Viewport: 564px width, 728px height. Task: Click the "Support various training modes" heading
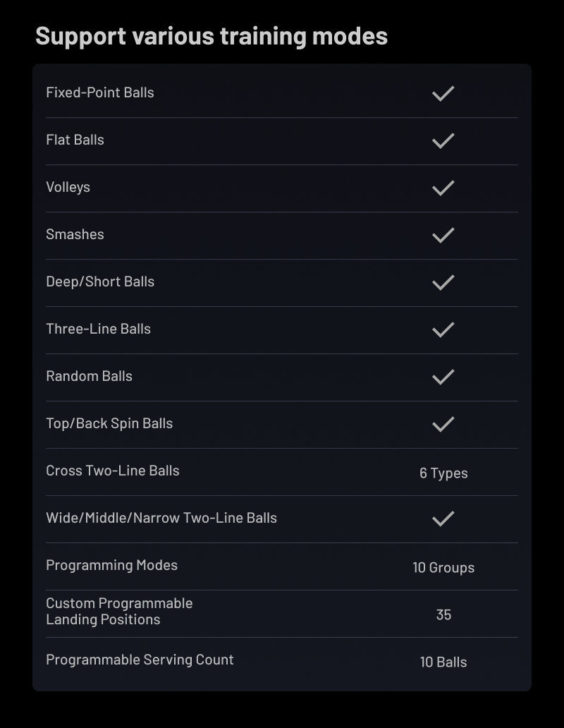211,36
